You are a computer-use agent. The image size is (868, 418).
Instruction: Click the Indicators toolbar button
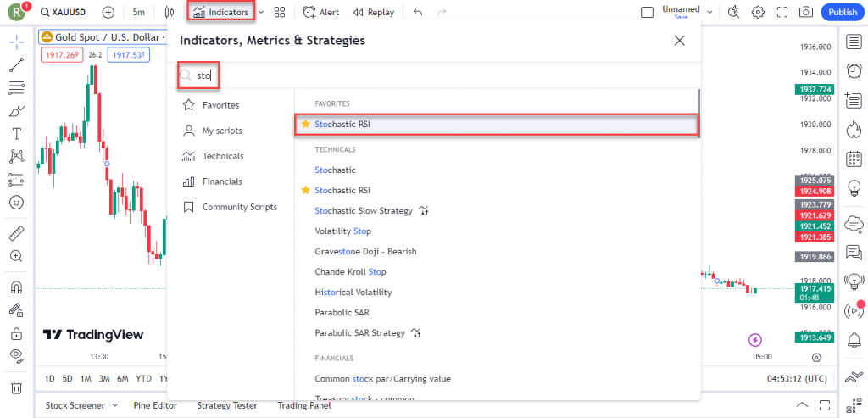coord(221,12)
